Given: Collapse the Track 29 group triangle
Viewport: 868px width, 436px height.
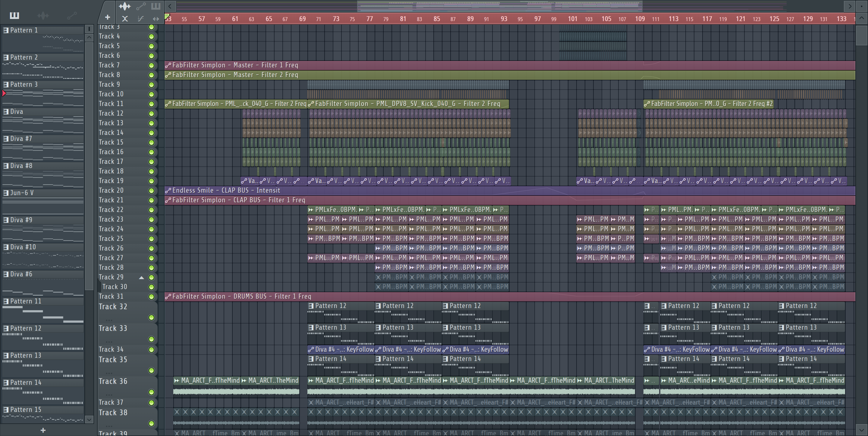Looking at the screenshot, I should [x=142, y=277].
